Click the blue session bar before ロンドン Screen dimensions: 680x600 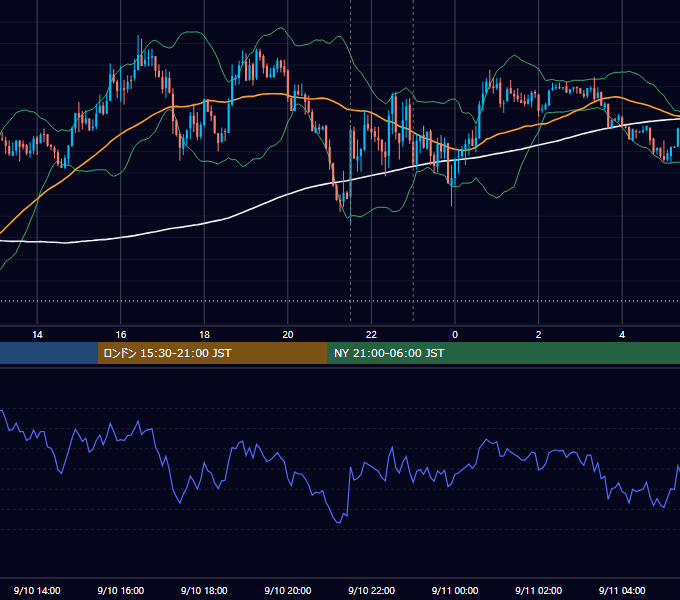pos(49,353)
